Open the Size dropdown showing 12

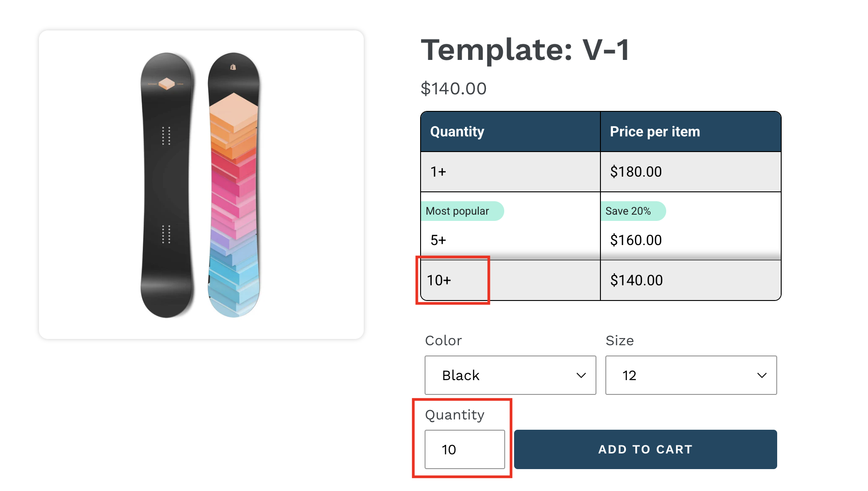pos(691,375)
